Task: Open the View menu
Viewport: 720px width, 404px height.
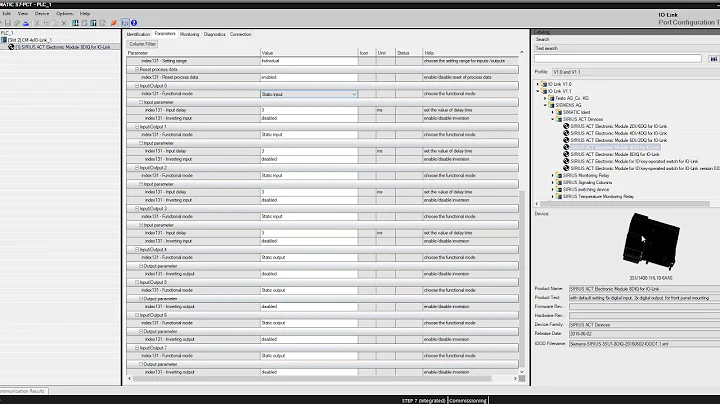Action: [x=22, y=13]
